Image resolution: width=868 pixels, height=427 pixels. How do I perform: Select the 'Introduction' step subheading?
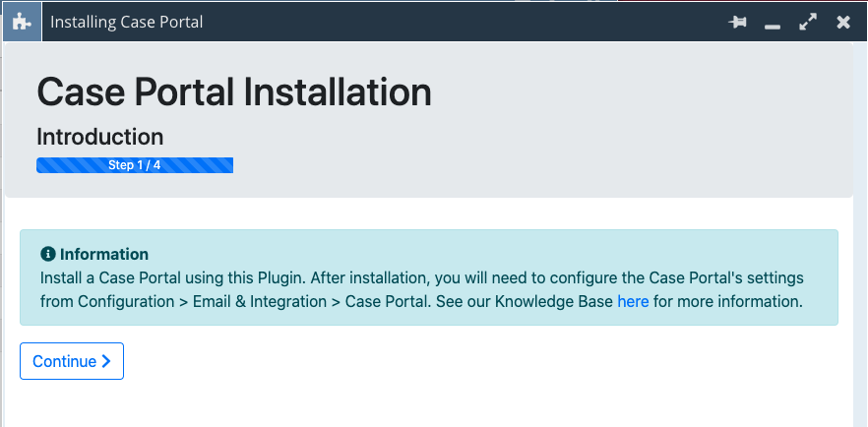[99, 137]
